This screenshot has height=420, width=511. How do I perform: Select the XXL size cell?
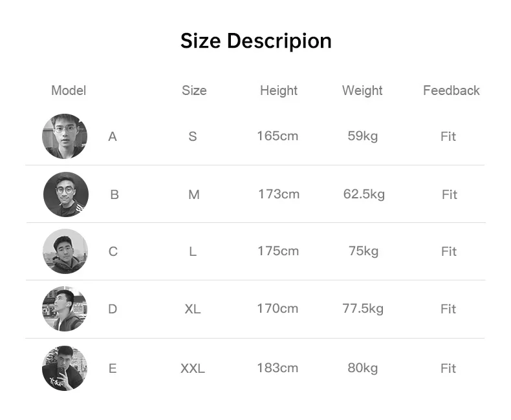pos(193,368)
